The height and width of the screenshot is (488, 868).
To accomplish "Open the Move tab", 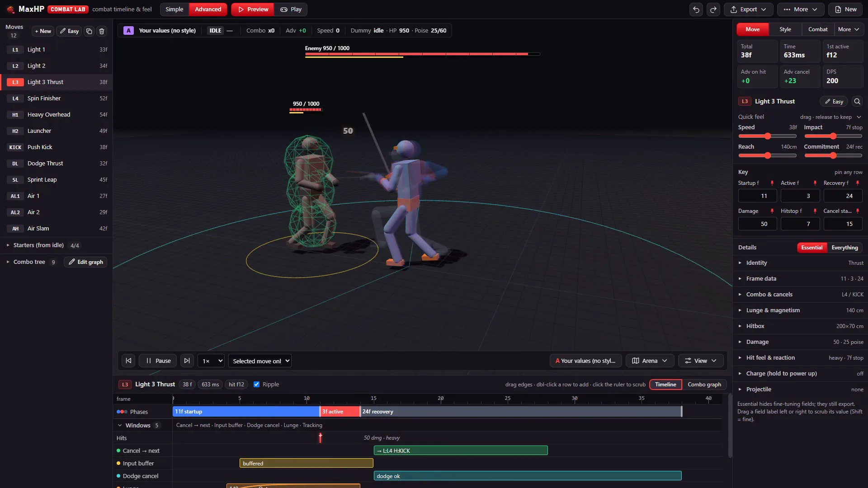I will point(753,29).
